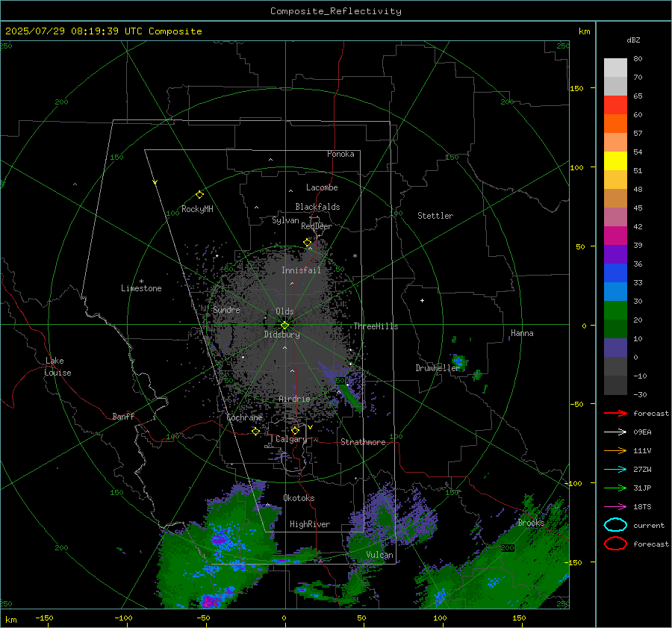
Task: Click the 18TS legend text
Action: point(642,507)
